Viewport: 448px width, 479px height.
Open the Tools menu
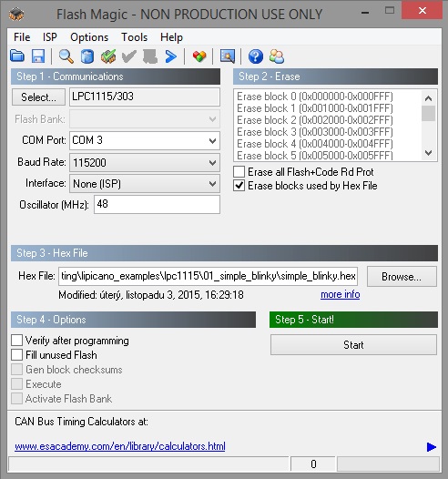[x=135, y=37]
